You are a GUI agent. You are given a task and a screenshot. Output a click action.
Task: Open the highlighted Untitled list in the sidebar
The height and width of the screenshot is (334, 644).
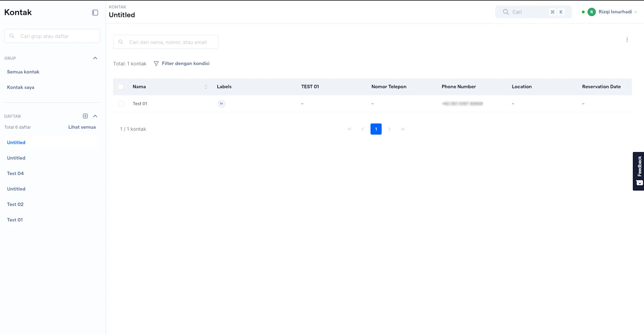[16, 143]
